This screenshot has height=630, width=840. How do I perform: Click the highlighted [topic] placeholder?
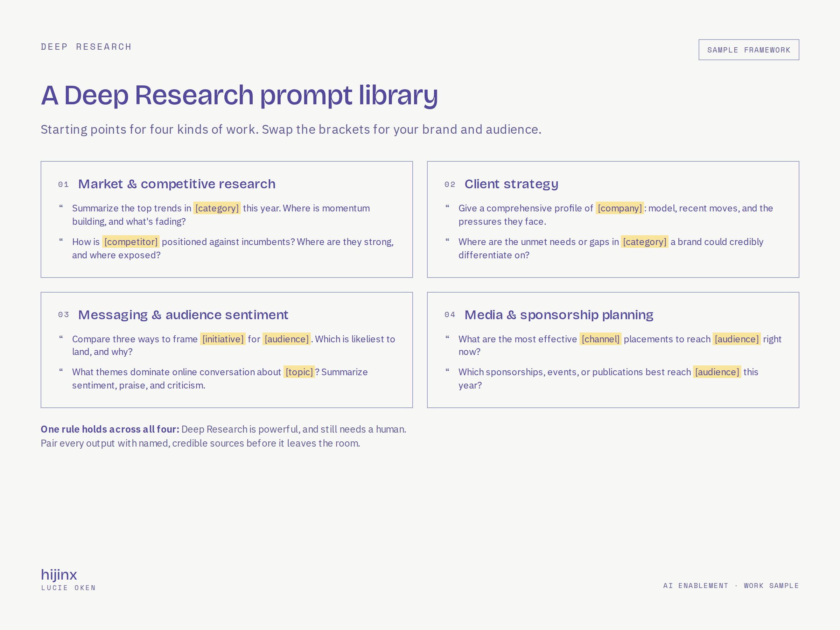tap(299, 372)
